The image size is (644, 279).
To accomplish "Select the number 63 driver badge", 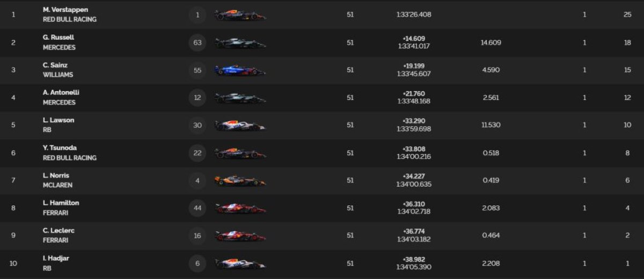I will (197, 42).
